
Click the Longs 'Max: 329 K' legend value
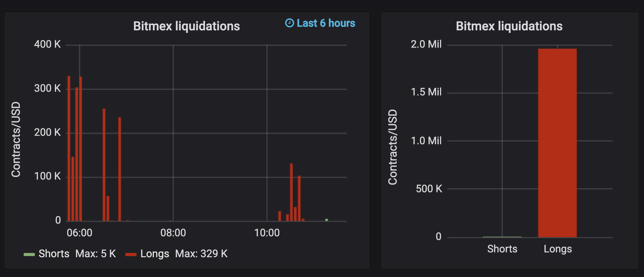[201, 254]
